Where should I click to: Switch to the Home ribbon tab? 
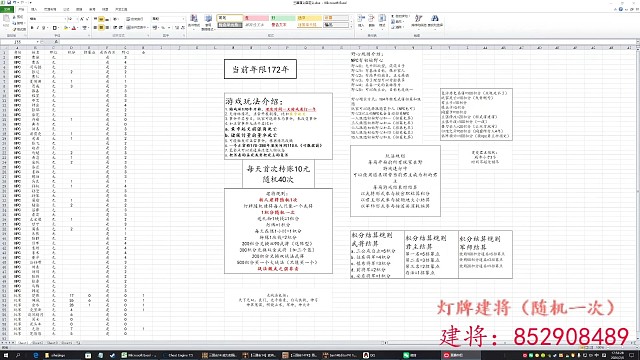(21, 9)
